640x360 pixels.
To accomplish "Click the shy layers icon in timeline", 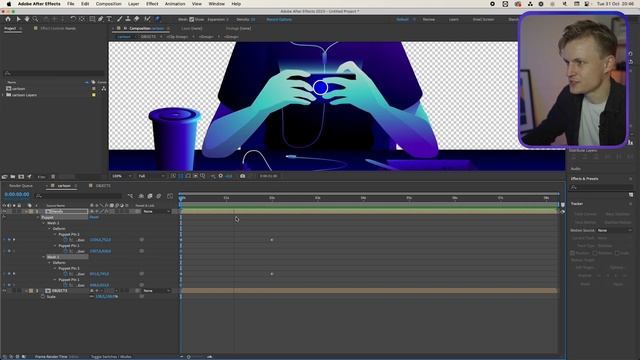I will 141,196.
